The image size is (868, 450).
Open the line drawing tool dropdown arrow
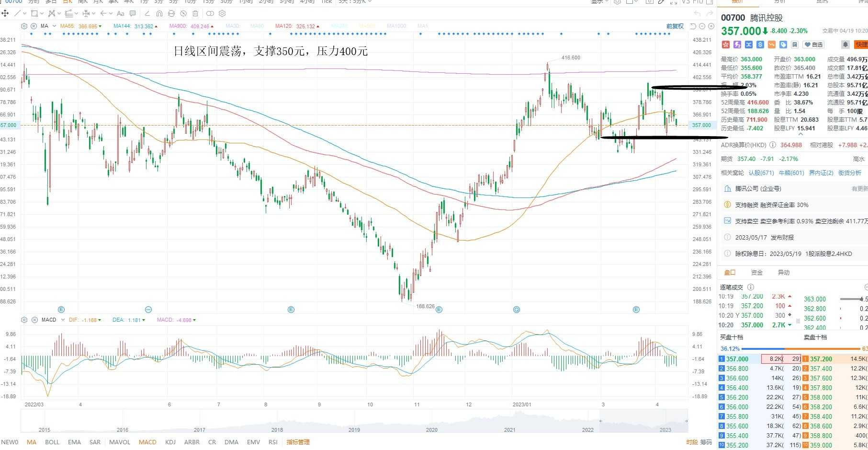coord(24,13)
